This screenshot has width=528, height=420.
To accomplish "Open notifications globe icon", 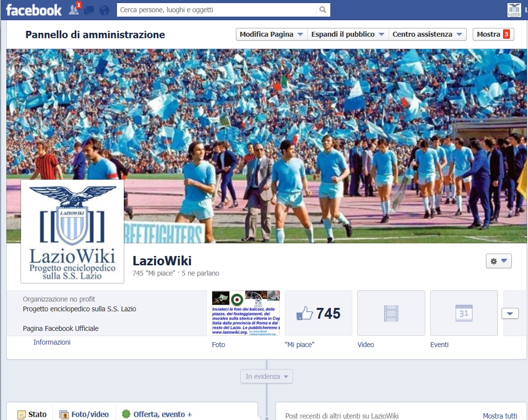I will click(x=104, y=10).
